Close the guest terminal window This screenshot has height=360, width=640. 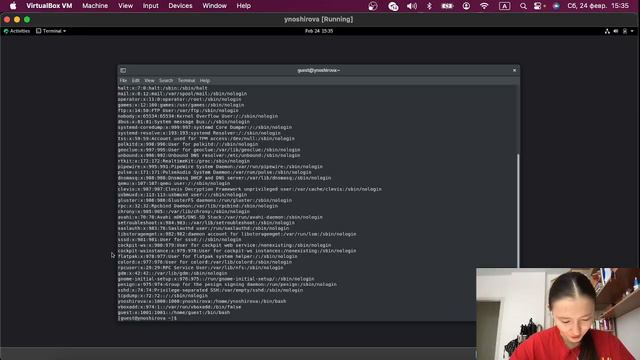(x=514, y=70)
